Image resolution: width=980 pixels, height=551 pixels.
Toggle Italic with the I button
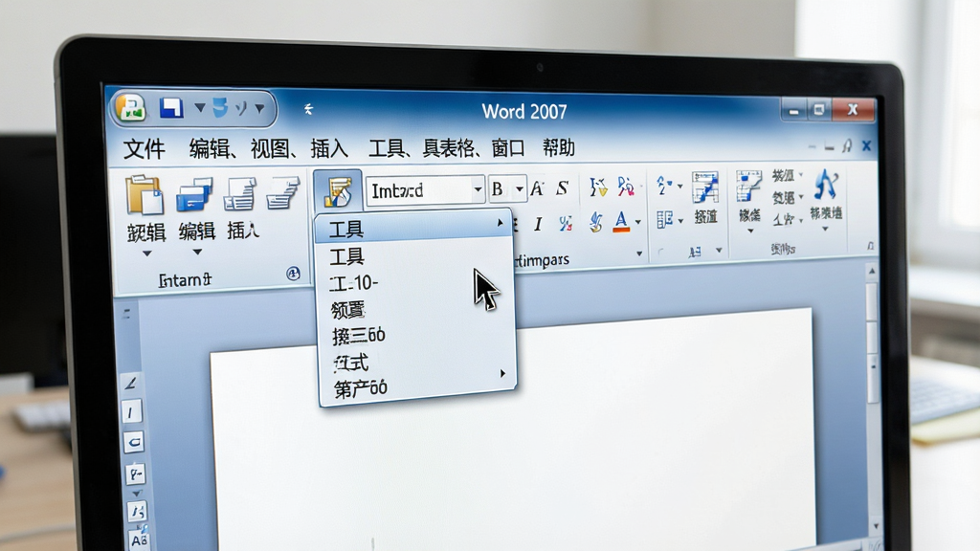tap(538, 224)
